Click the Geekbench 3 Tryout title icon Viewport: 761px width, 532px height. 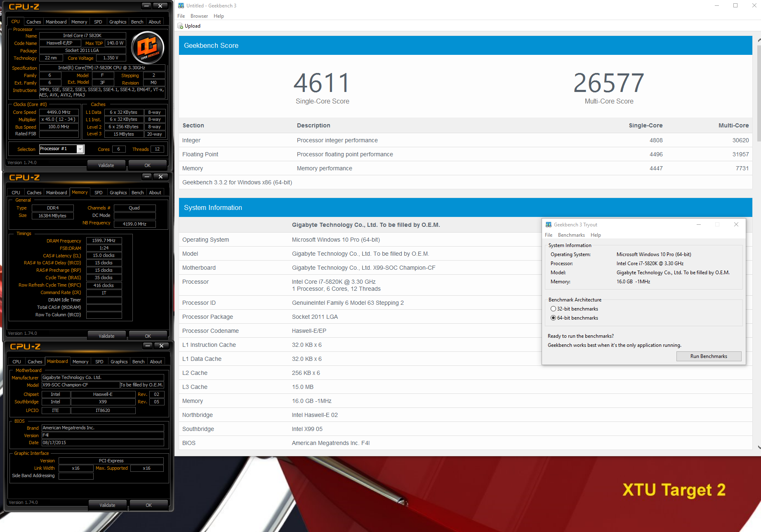pos(549,225)
